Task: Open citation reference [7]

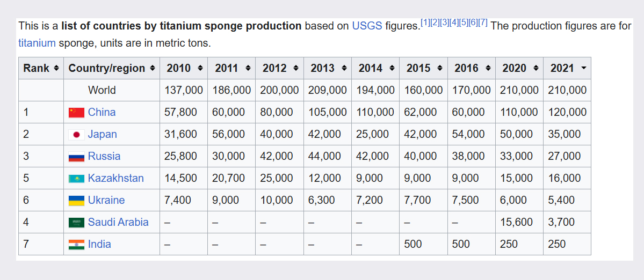Action: coord(483,23)
